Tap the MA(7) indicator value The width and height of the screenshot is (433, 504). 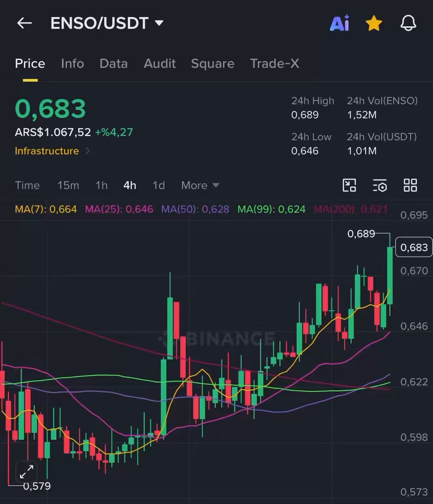(46, 209)
